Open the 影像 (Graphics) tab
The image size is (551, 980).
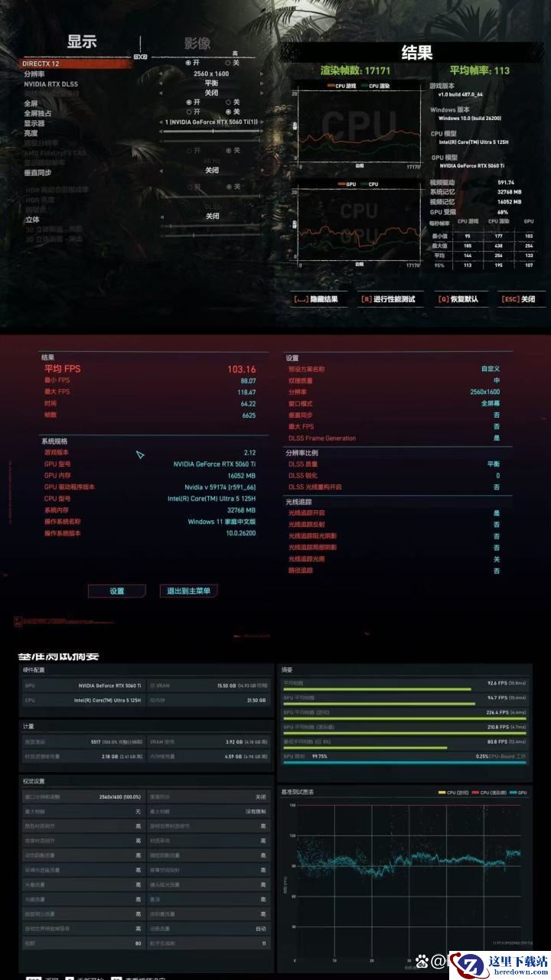[197, 44]
